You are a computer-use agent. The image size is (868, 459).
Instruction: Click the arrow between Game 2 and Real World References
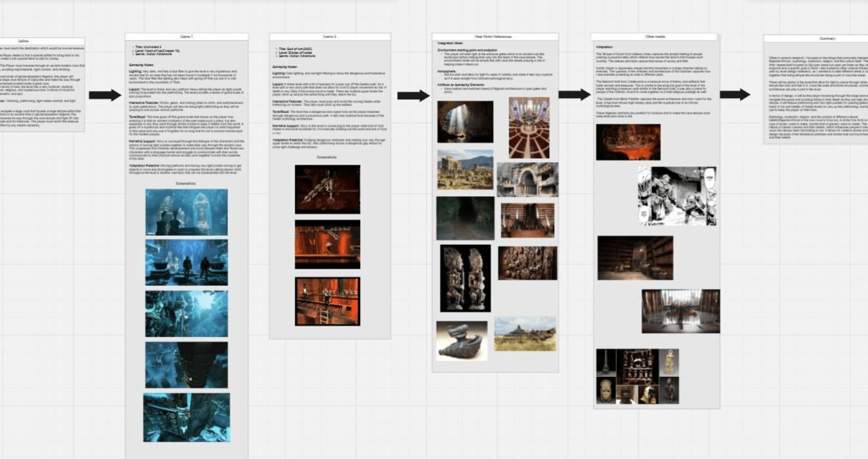413,96
